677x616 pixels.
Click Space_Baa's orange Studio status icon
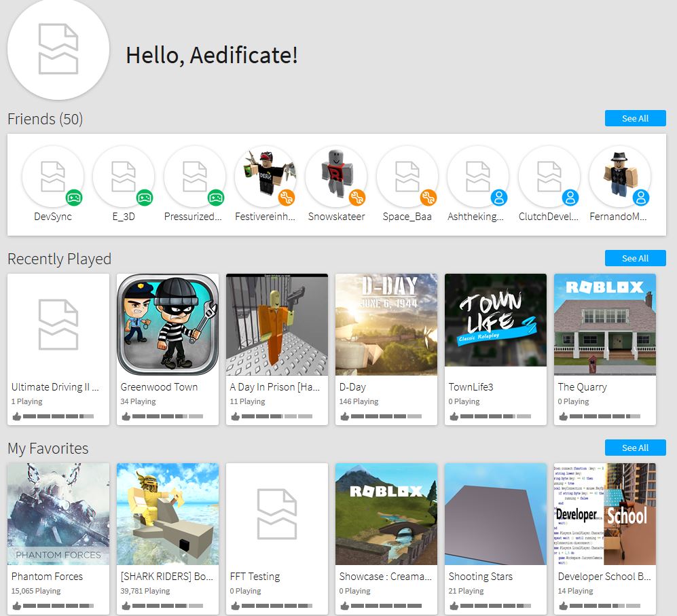click(428, 198)
